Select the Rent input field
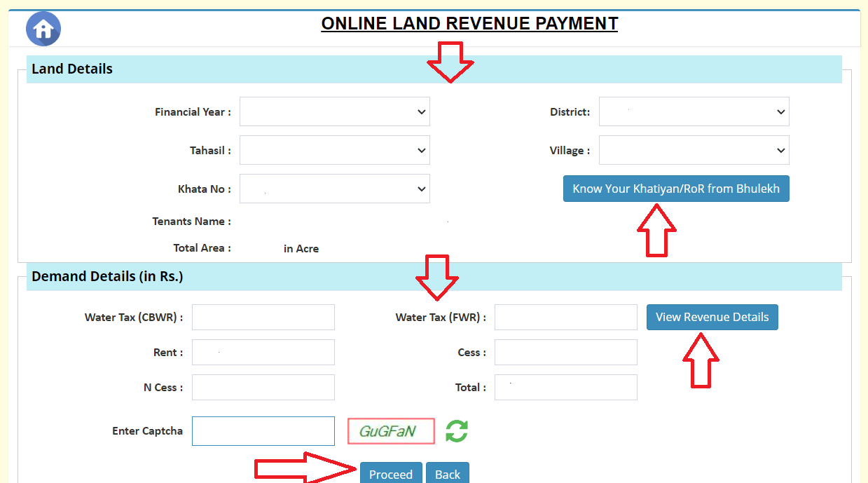868x483 pixels. (x=263, y=353)
